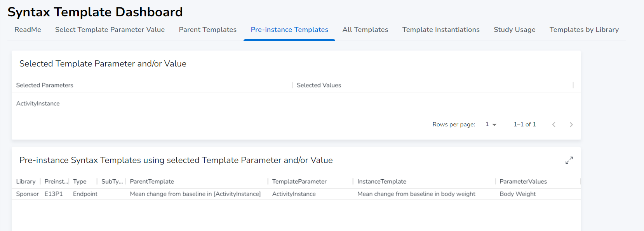This screenshot has width=644, height=231.
Task: Switch to Select Template Parameter Value tab
Action: [x=110, y=30]
